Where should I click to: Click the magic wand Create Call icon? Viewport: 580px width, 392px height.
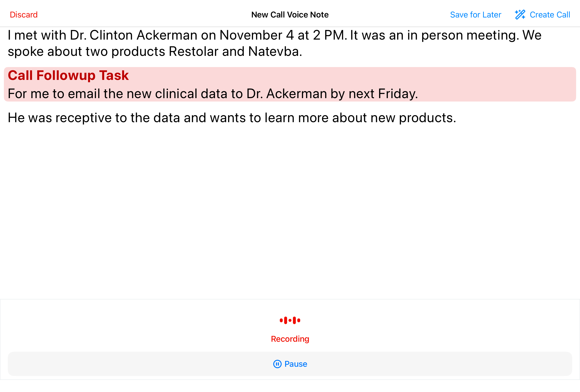pos(520,15)
